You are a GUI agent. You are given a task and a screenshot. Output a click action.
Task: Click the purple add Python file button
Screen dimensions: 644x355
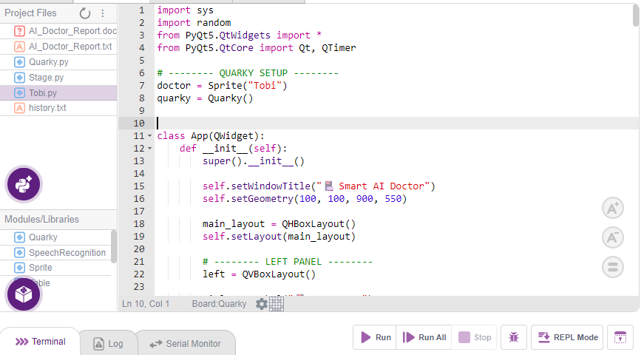click(x=24, y=184)
